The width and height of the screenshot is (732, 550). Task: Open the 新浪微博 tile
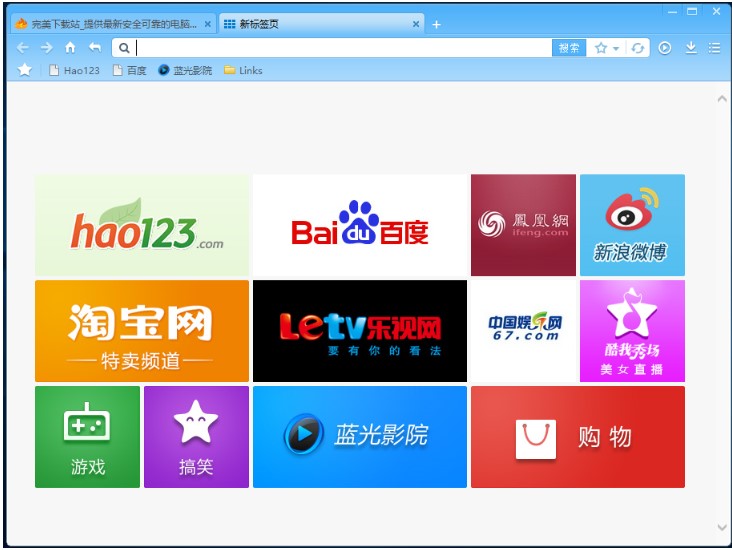(632, 225)
